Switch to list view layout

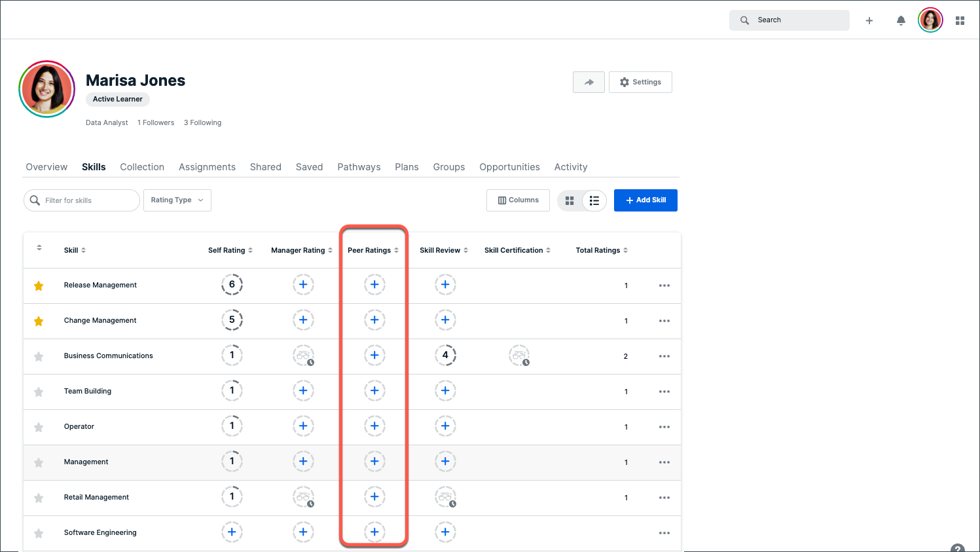tap(594, 200)
